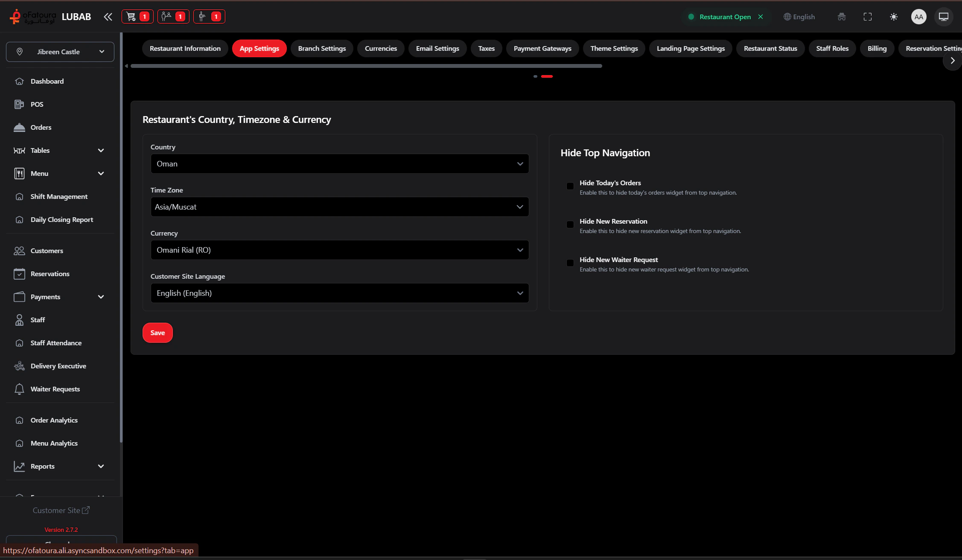Viewport: 962px width, 560px height.
Task: Open the Country dropdown showing Oman
Action: point(339,164)
